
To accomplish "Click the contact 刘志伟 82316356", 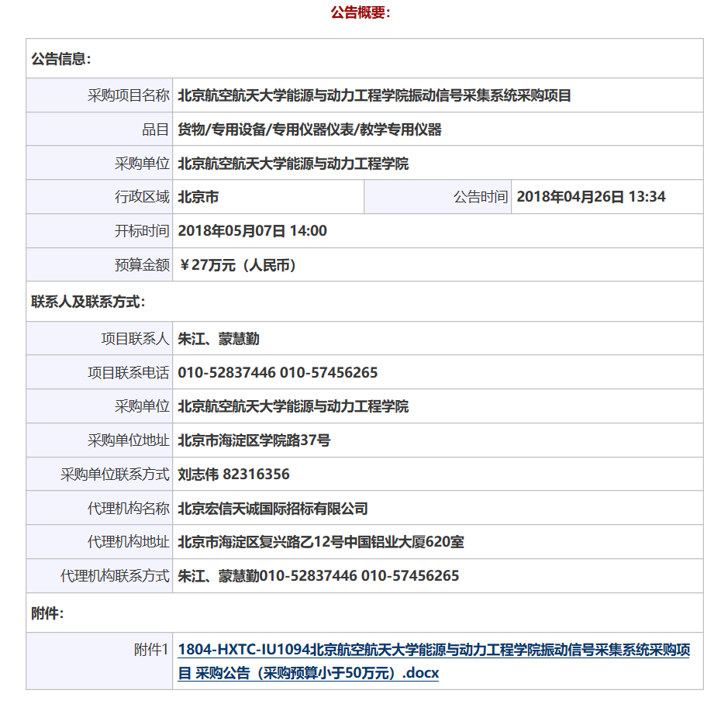I will [233, 475].
